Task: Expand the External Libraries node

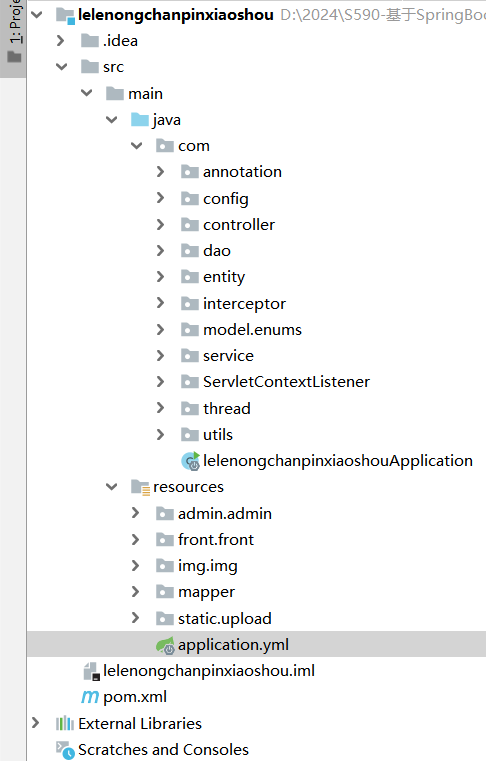Action: click(x=35, y=723)
